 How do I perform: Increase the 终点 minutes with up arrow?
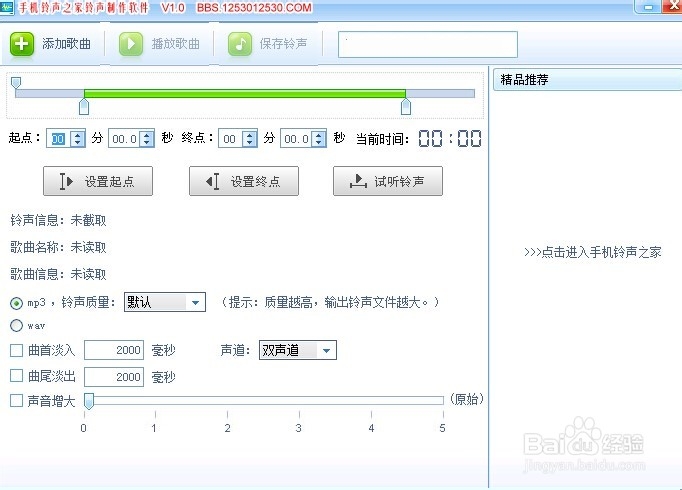[x=250, y=135]
